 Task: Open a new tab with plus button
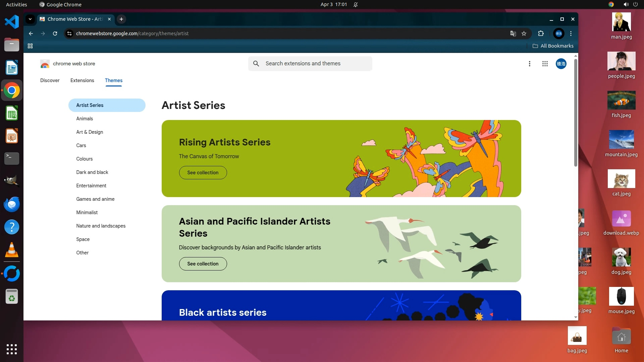121,19
